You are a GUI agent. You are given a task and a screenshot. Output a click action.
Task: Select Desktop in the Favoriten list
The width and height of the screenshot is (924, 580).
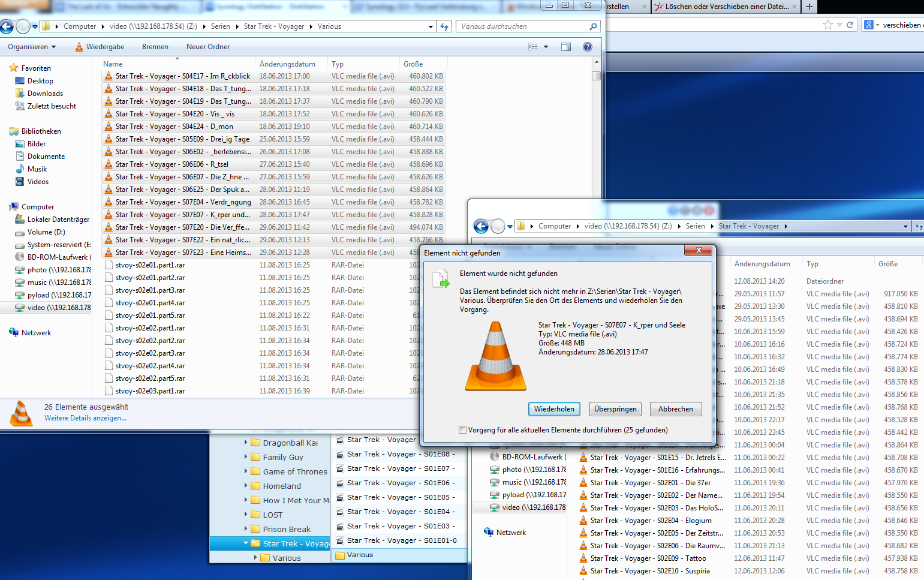tap(40, 81)
